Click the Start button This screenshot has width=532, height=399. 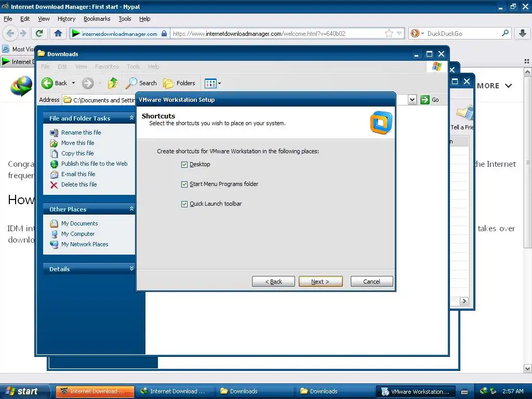(24, 391)
